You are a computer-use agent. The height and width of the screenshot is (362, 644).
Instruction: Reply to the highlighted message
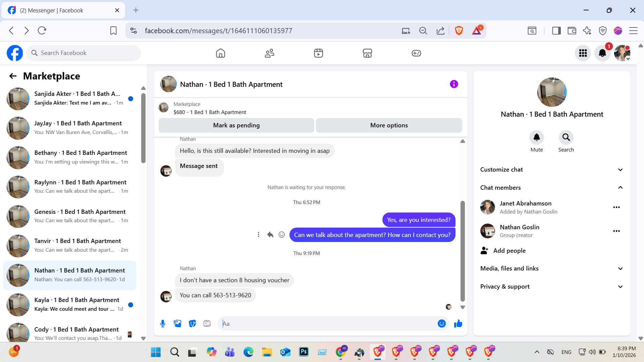point(270,235)
